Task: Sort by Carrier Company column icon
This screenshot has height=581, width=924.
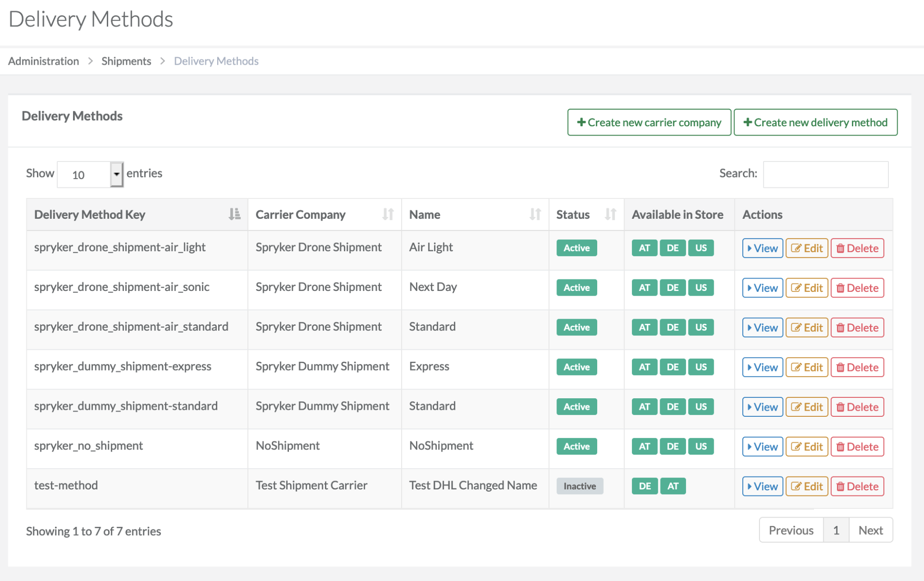Action: tap(388, 214)
